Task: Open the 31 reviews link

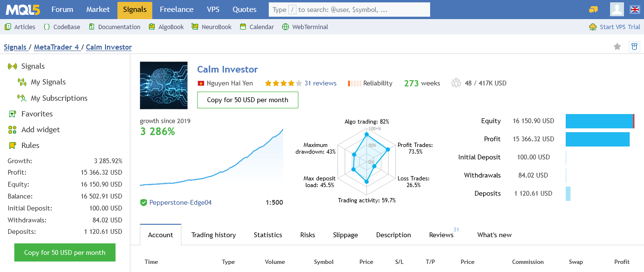Action: point(320,83)
